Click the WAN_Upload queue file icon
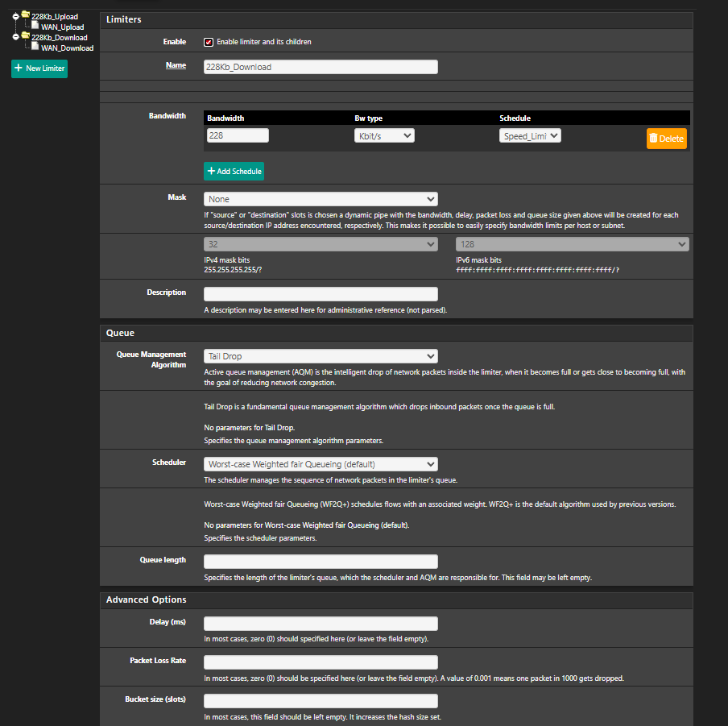The height and width of the screenshot is (726, 728). 35,25
